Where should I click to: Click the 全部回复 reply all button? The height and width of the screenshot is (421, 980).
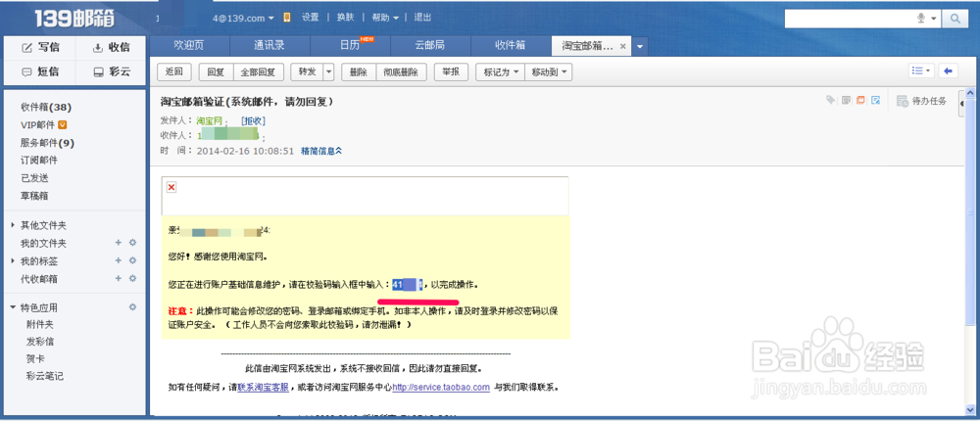259,71
